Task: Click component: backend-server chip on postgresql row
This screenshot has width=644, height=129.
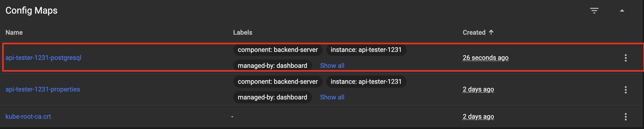Action: click(x=278, y=50)
